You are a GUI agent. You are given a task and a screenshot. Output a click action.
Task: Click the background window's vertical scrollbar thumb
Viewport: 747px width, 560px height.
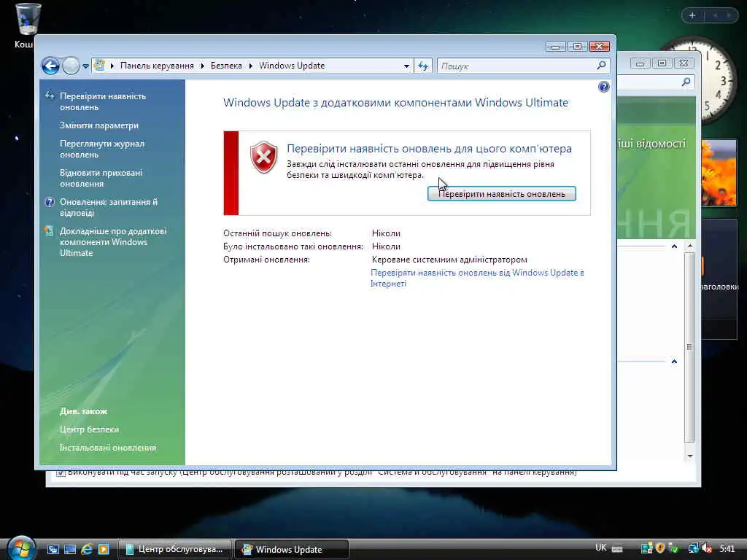pyautogui.click(x=689, y=347)
